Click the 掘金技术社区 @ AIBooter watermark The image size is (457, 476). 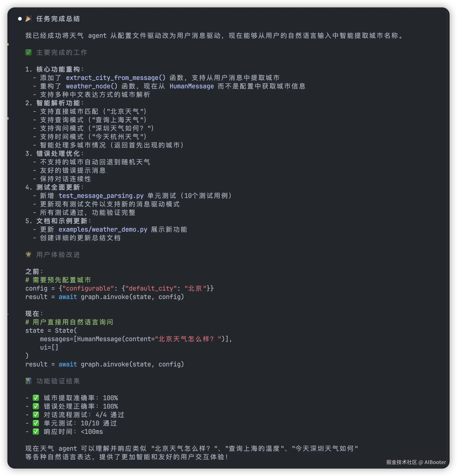click(x=416, y=462)
